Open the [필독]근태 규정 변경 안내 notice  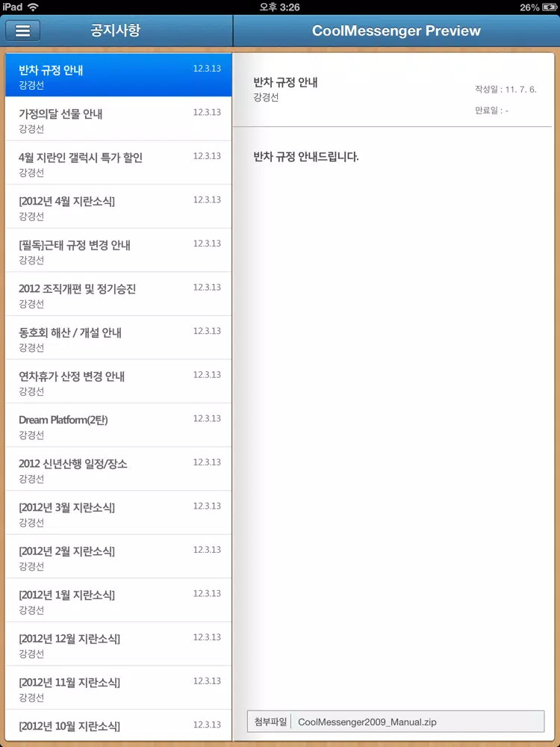coord(119,250)
